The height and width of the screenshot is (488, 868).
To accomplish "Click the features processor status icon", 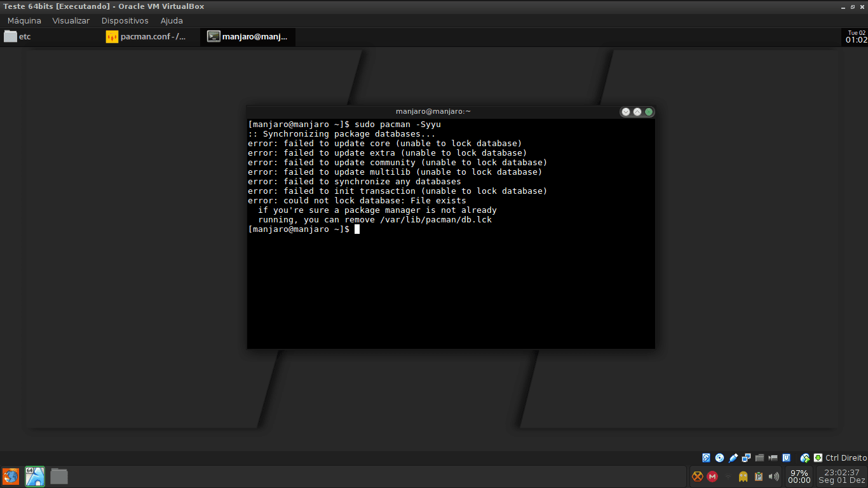I will (786, 457).
